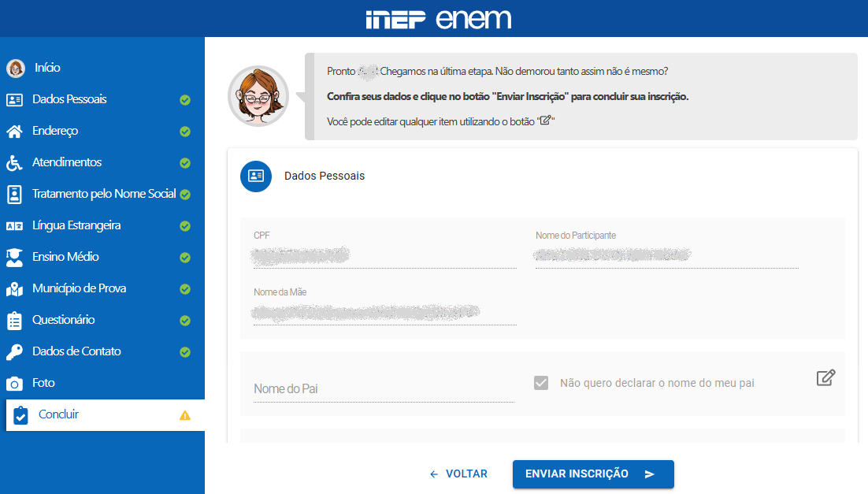Click the green checkmark for Dados Pessoais

(x=185, y=100)
